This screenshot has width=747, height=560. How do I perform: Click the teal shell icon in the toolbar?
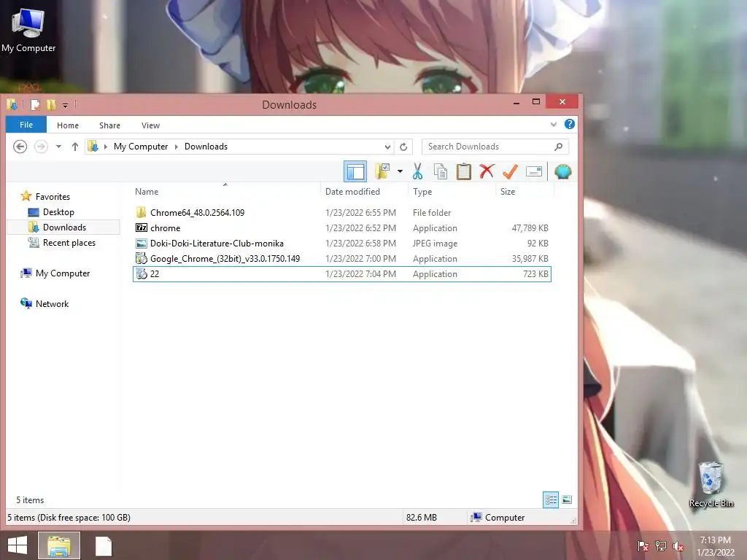click(562, 171)
